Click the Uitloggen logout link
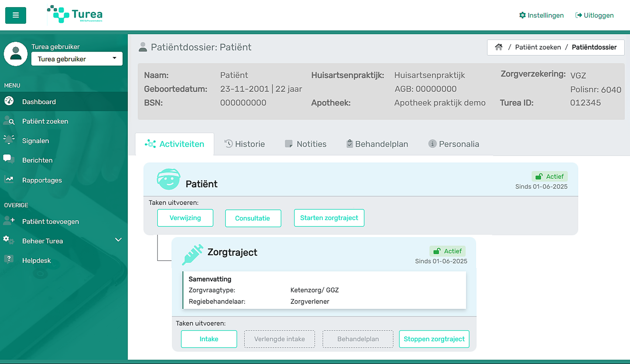Screen dimensions: 630x364 coord(594,15)
